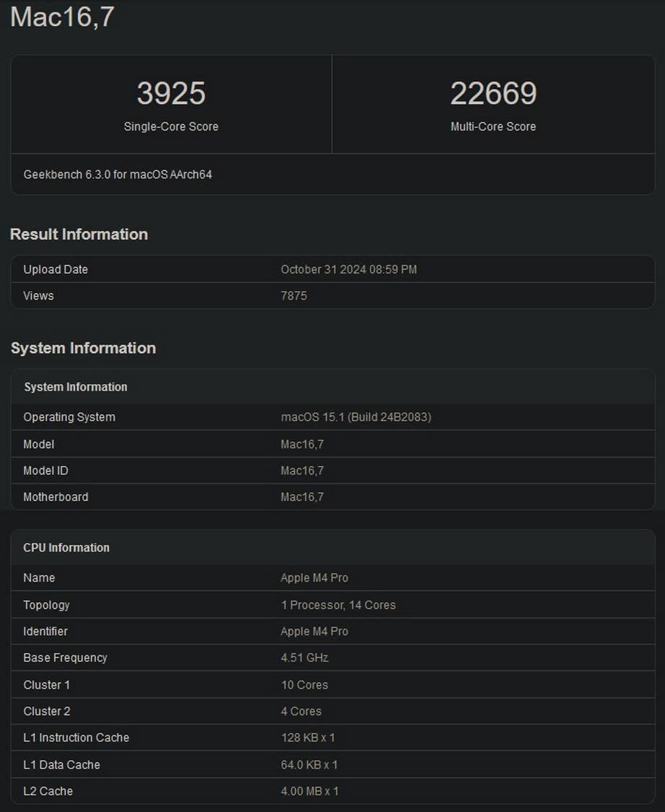This screenshot has width=665, height=812.
Task: Click the 22669 multi-core score value
Action: [493, 94]
